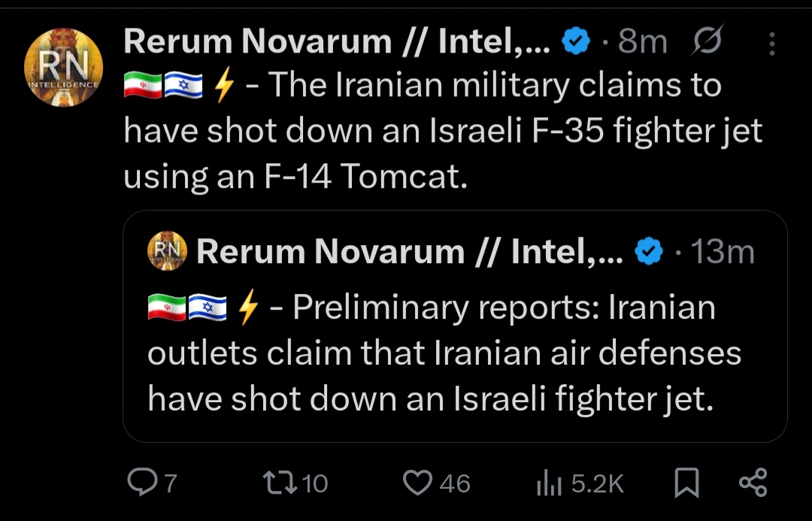The height and width of the screenshot is (521, 812).
Task: Click Iran flag emoji in main tweet
Action: pos(142,85)
